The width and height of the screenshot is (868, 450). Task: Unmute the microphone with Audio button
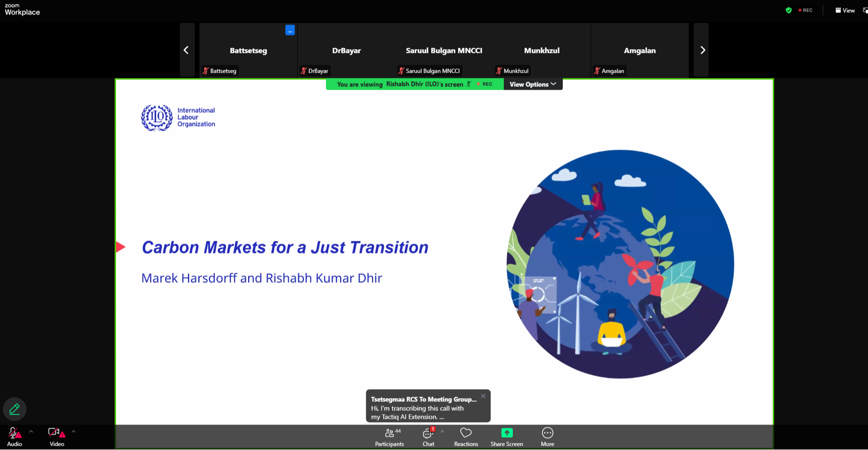[14, 433]
